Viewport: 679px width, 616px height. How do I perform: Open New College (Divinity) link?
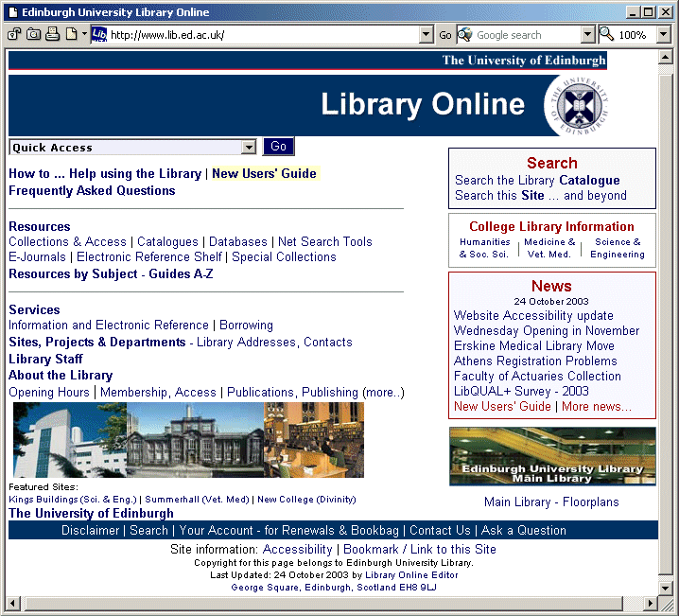pyautogui.click(x=306, y=500)
